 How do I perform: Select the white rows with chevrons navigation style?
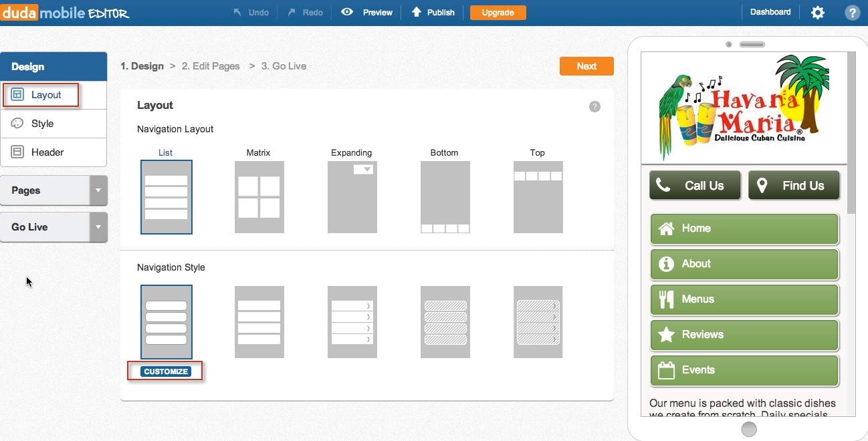352,322
